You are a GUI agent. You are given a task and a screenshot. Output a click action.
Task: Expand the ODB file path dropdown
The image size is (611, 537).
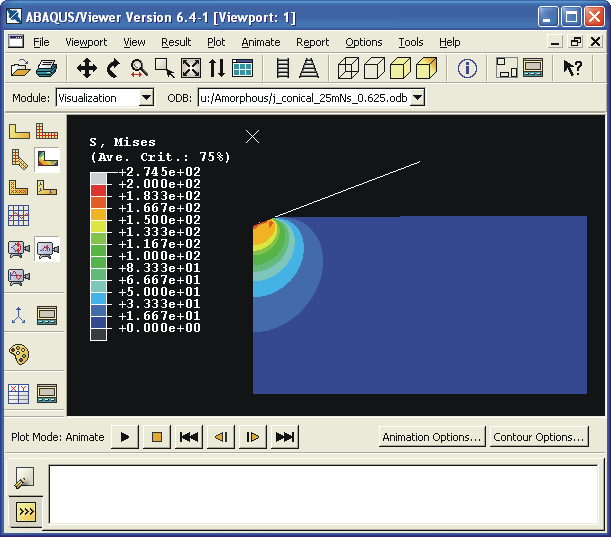418,98
